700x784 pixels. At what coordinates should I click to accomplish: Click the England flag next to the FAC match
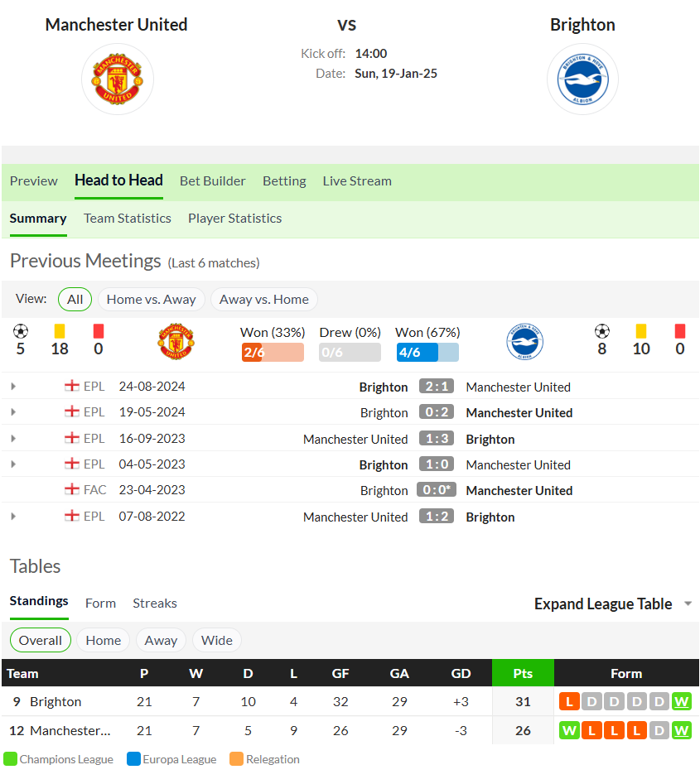(x=72, y=489)
